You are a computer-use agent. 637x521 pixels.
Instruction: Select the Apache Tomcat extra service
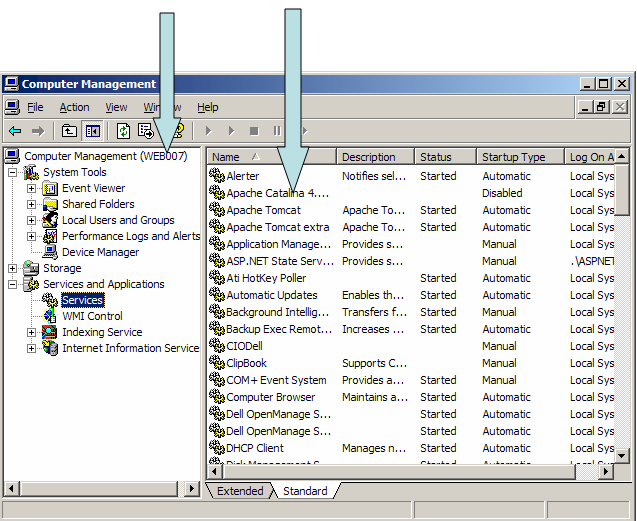(x=277, y=227)
